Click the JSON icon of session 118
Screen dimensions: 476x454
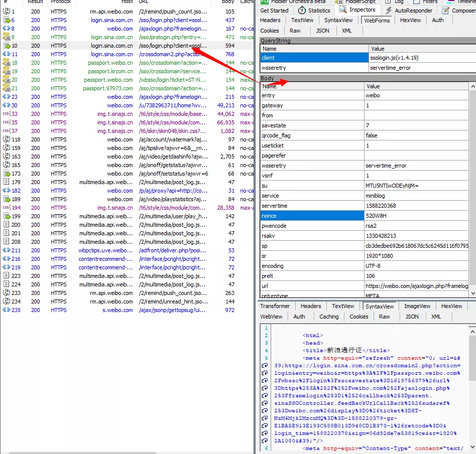pos(6,139)
